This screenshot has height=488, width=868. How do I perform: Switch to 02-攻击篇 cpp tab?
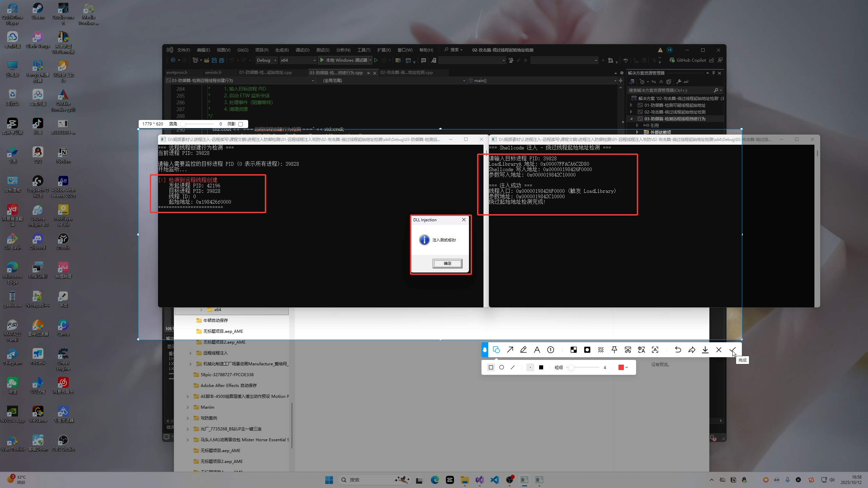pyautogui.click(x=406, y=73)
